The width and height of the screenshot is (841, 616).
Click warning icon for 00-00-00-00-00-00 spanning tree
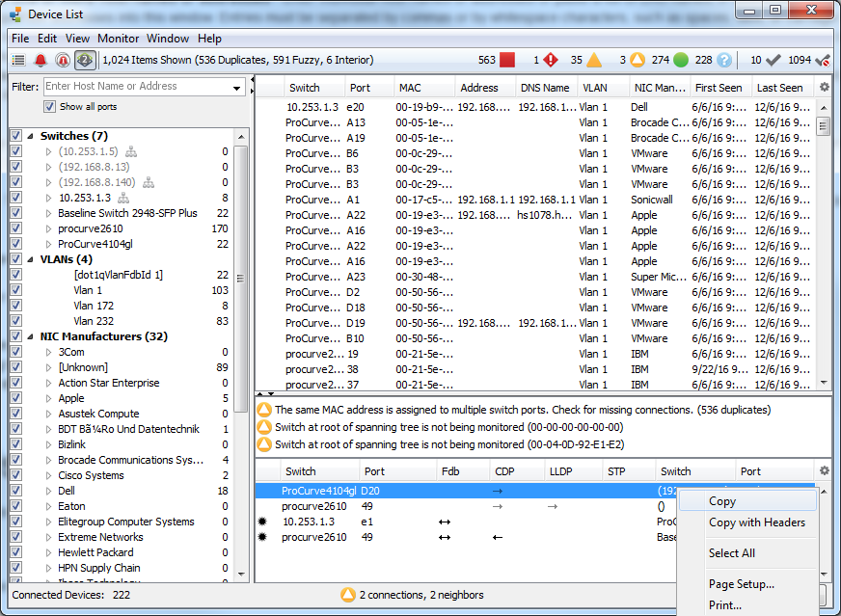click(264, 427)
